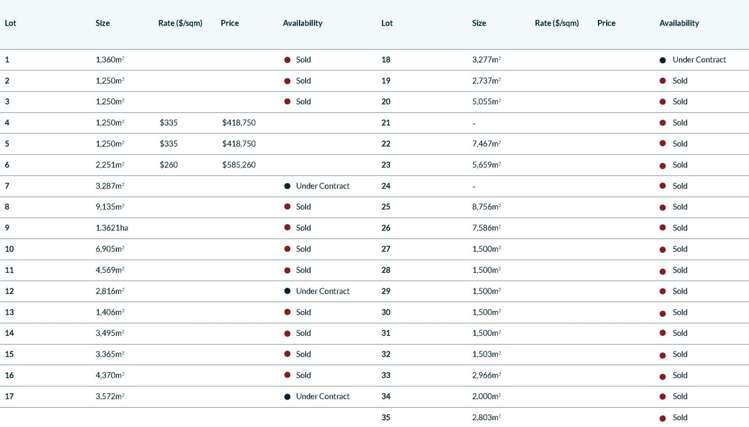
Task: Click the red Sold dot for Lot 35
Action: (663, 417)
